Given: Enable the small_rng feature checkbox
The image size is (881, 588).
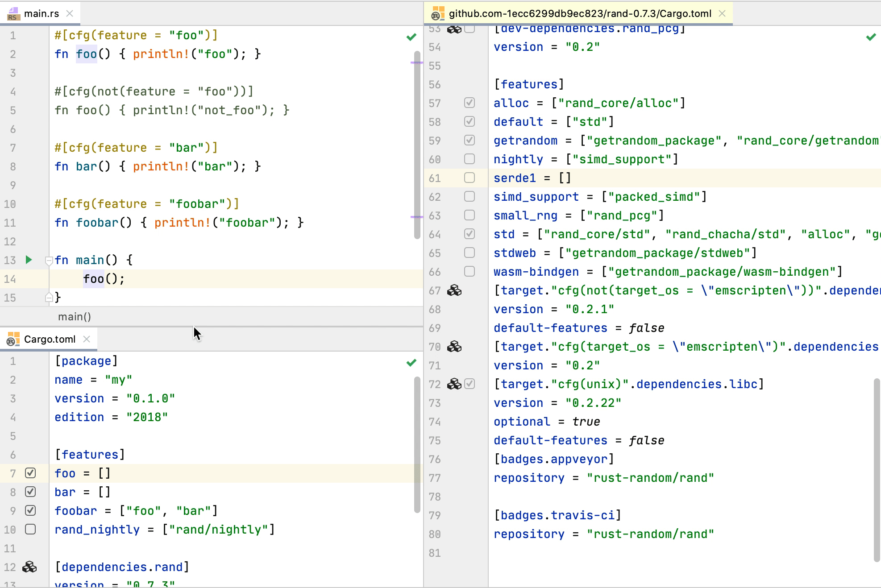Looking at the screenshot, I should pyautogui.click(x=470, y=215).
